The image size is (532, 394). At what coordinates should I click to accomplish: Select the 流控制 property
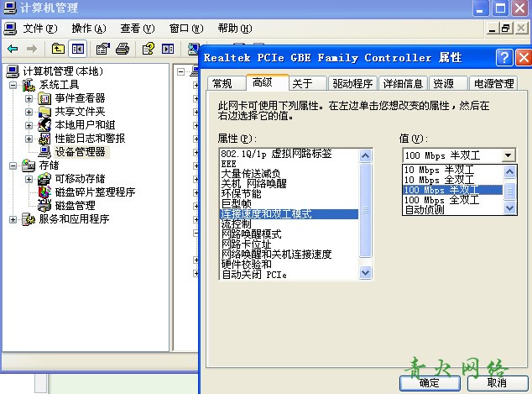click(289, 224)
